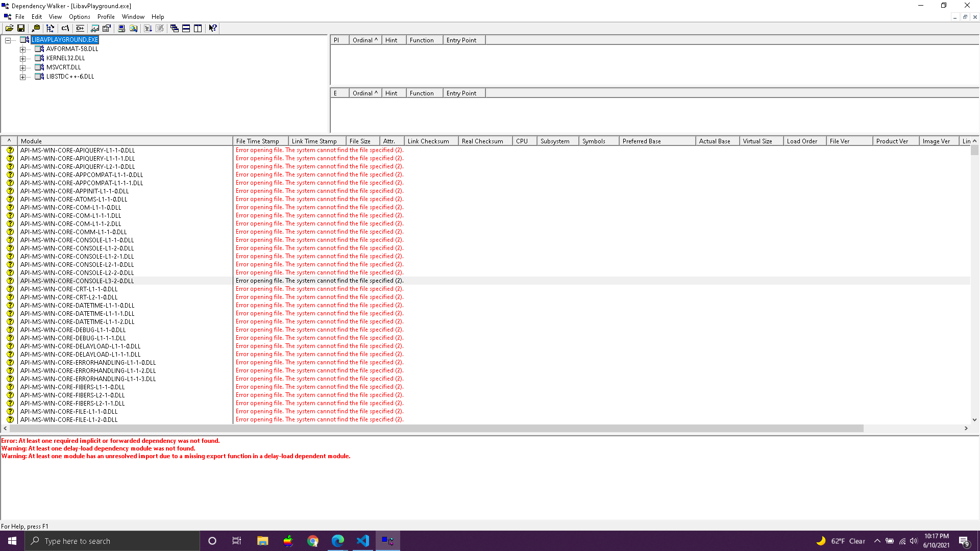Click the tile vertically icon
The height and width of the screenshot is (551, 980).
[x=198, y=29]
